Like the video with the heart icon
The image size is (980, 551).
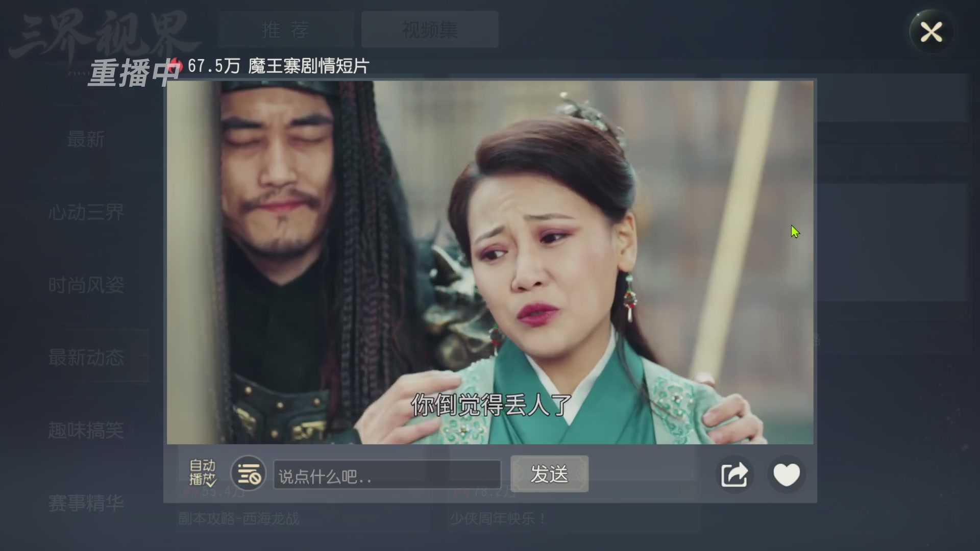point(786,474)
